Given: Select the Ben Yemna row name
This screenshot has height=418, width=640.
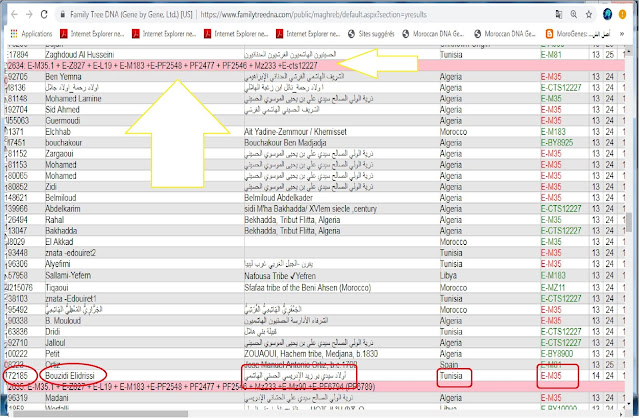Looking at the screenshot, I should pyautogui.click(x=63, y=77).
